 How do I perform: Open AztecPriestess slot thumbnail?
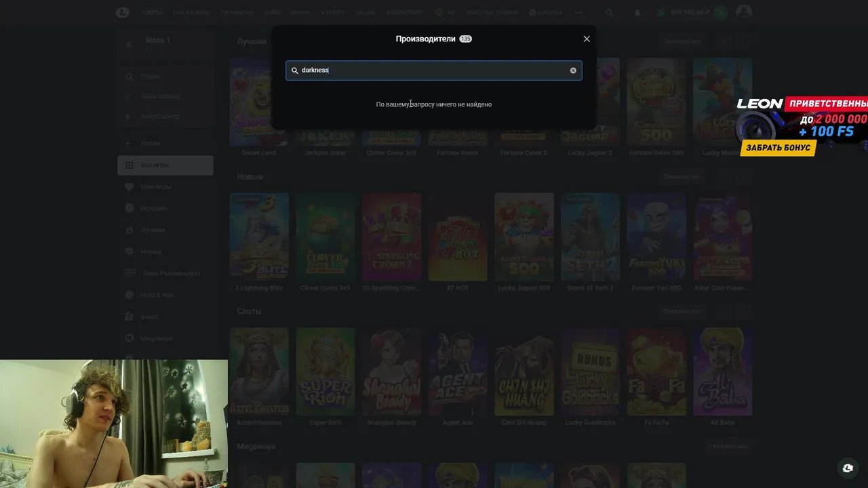click(259, 371)
